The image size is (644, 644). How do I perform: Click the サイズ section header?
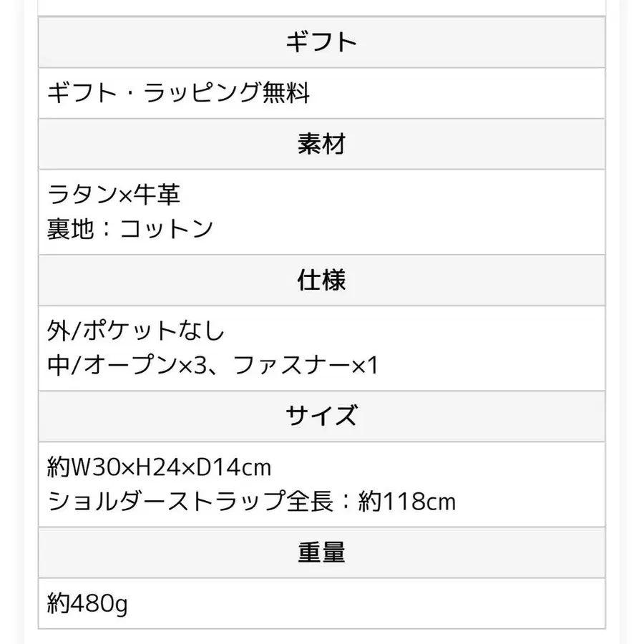[x=321, y=416]
